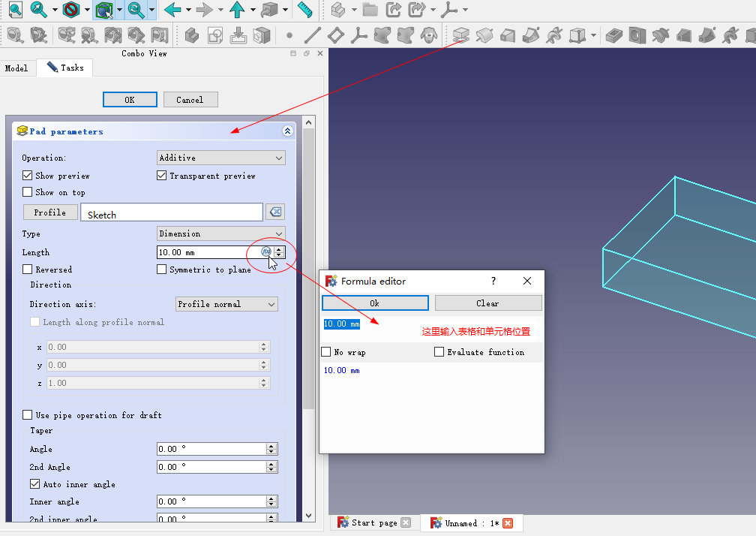Click the Sync view magnifier icon

(x=136, y=9)
